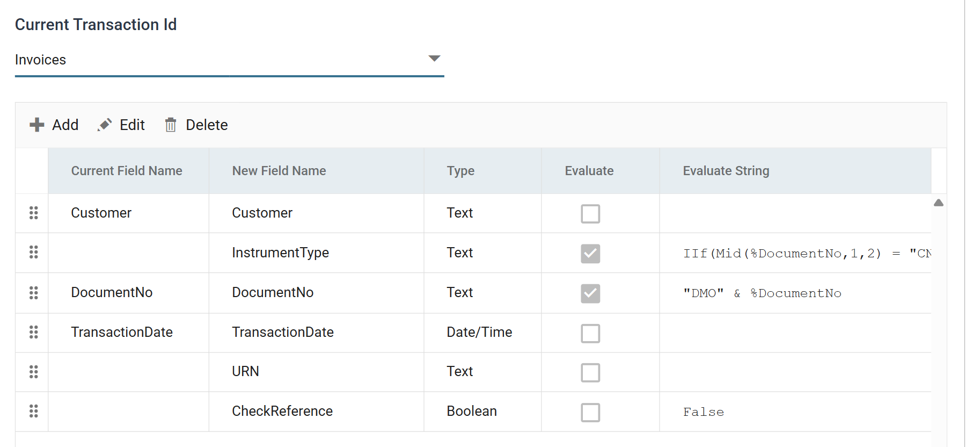Enable Evaluate checkbox for Customer row
The height and width of the screenshot is (447, 980).
pyautogui.click(x=590, y=214)
